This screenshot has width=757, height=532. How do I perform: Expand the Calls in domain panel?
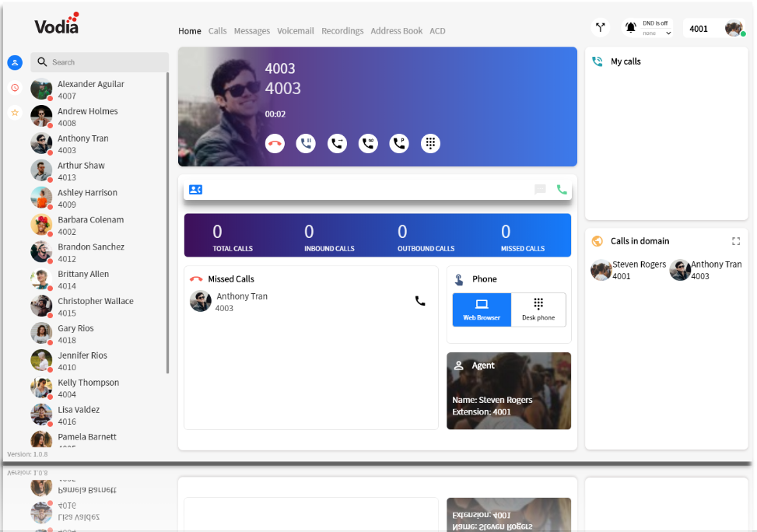(x=736, y=241)
